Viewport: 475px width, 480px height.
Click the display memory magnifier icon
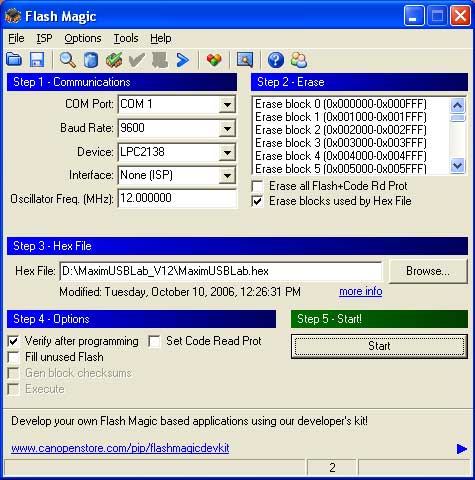pos(245,60)
